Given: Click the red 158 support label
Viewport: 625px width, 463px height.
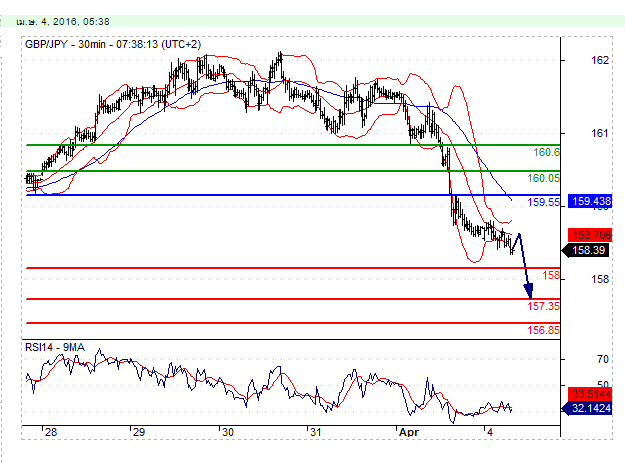Looking at the screenshot, I should (550, 275).
